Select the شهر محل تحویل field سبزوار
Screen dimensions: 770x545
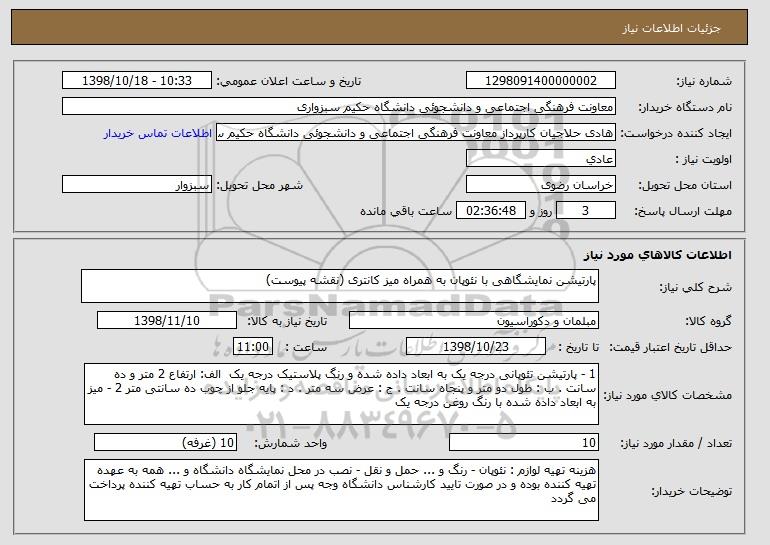[x=137, y=185]
